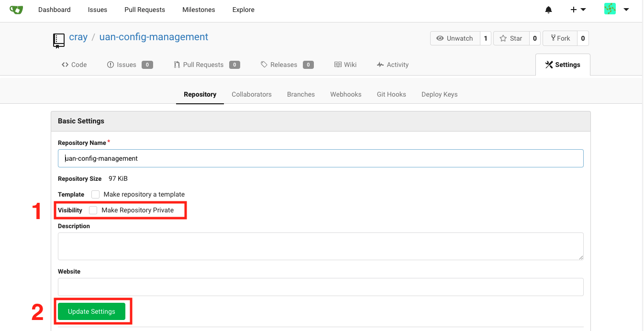Screen dimensions: 644x331
Task: Open Releases via the tag icon
Action: pyautogui.click(x=264, y=64)
